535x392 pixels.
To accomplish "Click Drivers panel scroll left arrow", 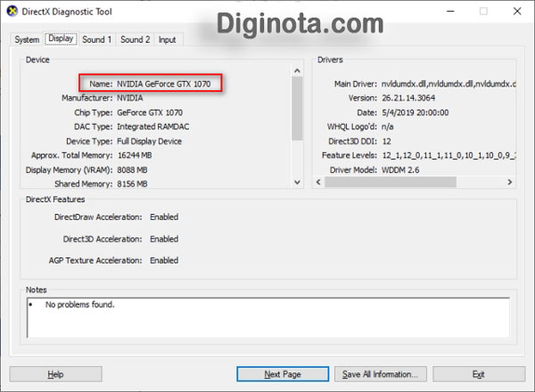I will 318,182.
